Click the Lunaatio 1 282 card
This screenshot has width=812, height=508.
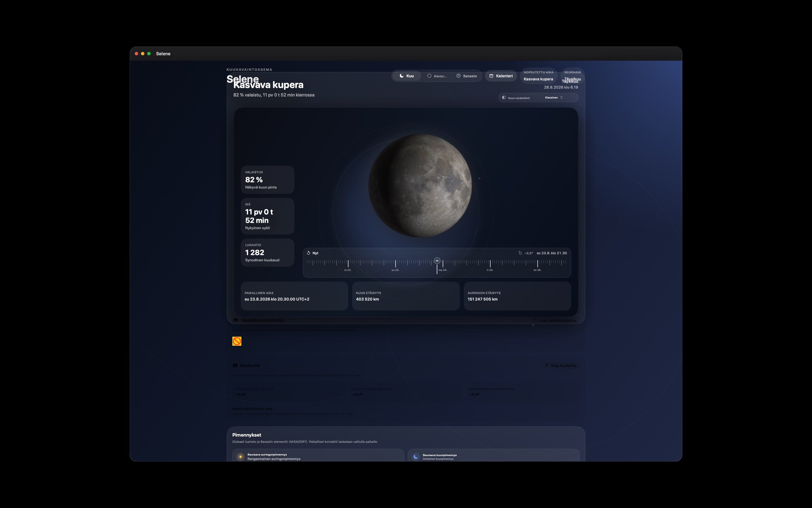tap(267, 253)
